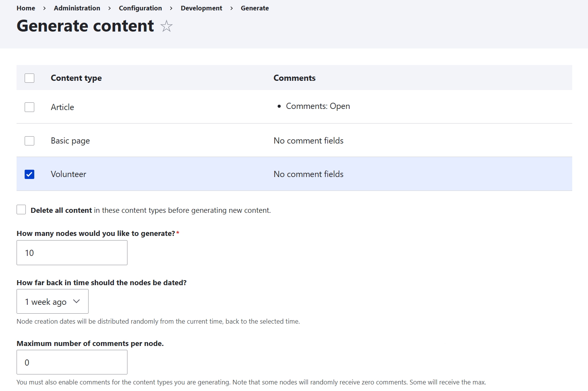Focus the maximum comments per node field

click(72, 362)
